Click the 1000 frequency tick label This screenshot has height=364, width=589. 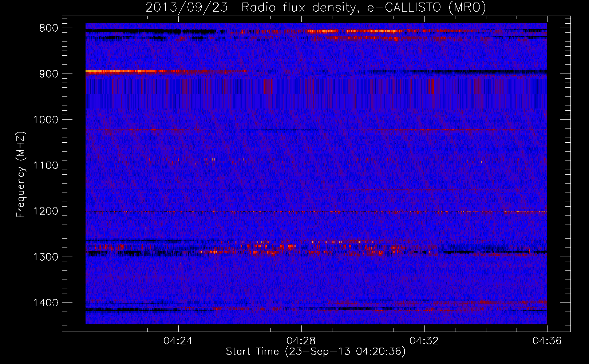click(x=46, y=120)
